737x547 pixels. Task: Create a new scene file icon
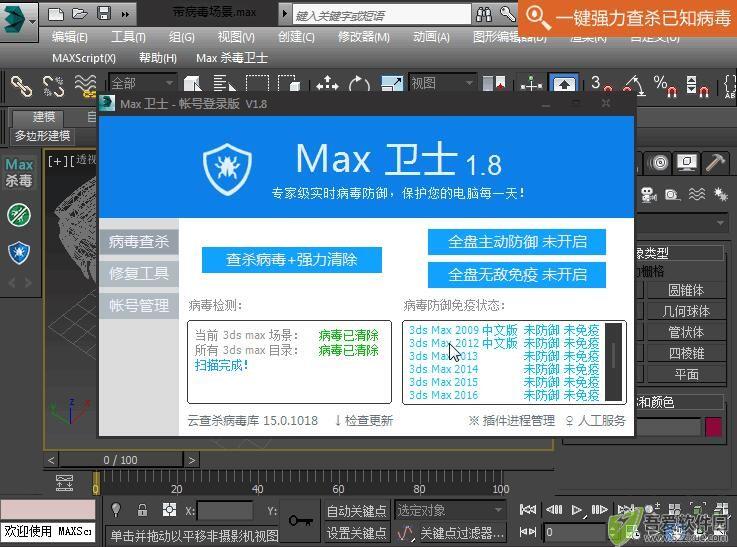click(56, 14)
